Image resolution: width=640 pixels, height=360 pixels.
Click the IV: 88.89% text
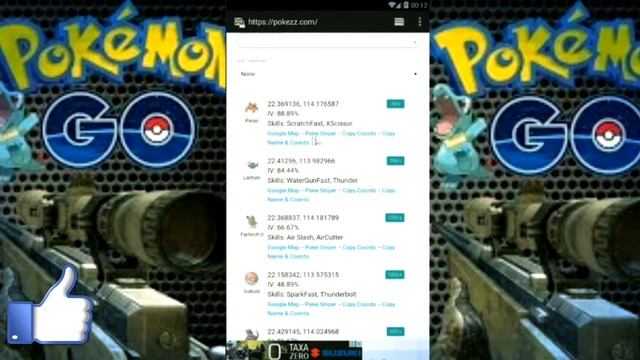(283, 113)
